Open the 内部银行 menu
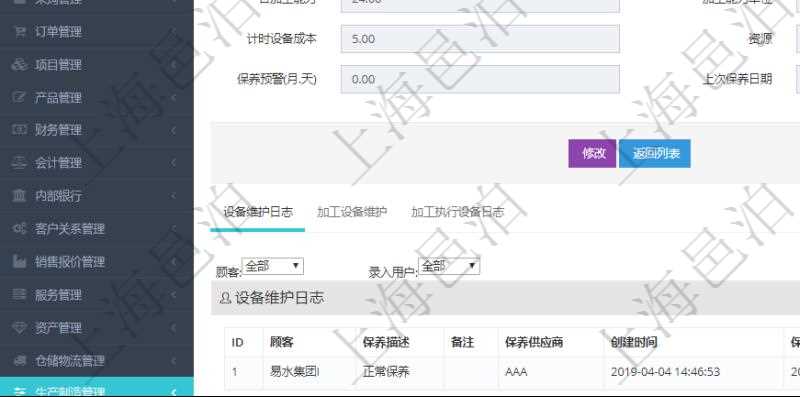The height and width of the screenshot is (397, 800). (96, 195)
